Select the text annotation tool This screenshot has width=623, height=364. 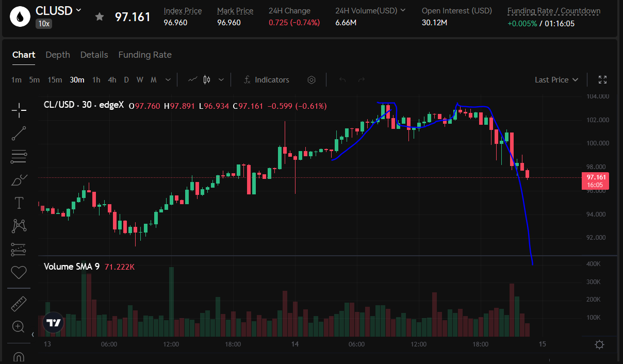tap(19, 203)
